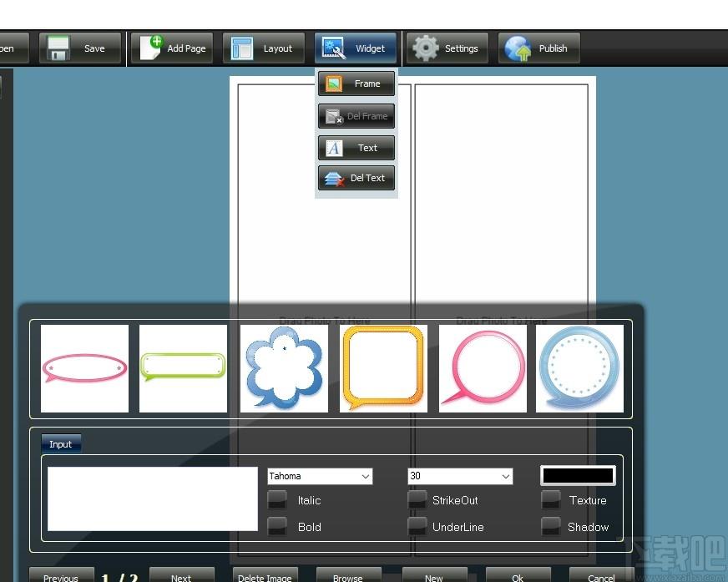The width and height of the screenshot is (728, 582).
Task: Click the Browse button
Action: (x=348, y=576)
